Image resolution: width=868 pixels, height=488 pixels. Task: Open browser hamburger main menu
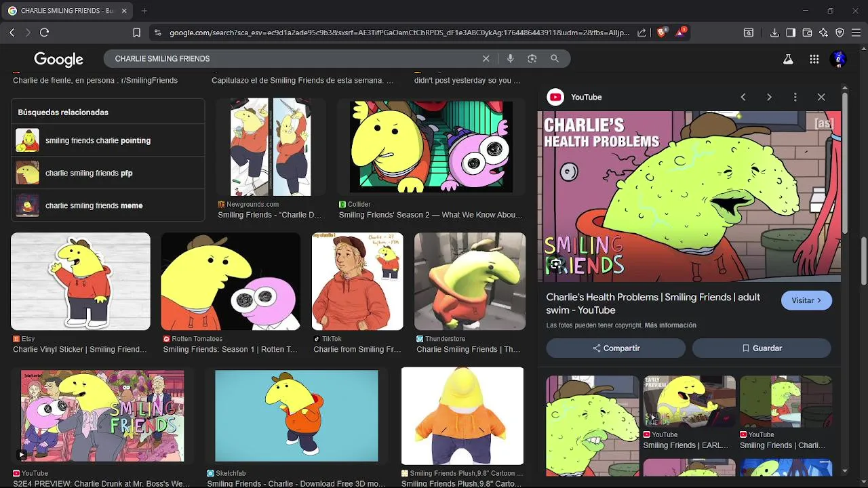[x=856, y=33]
